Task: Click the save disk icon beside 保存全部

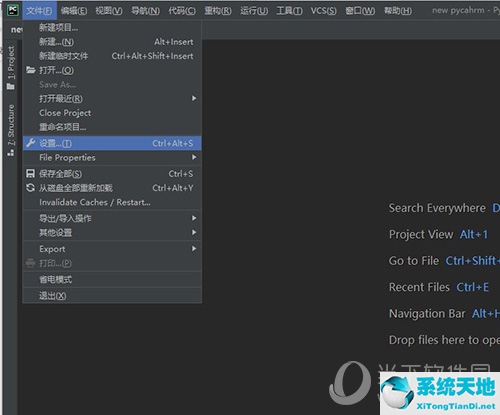Action: [x=30, y=173]
